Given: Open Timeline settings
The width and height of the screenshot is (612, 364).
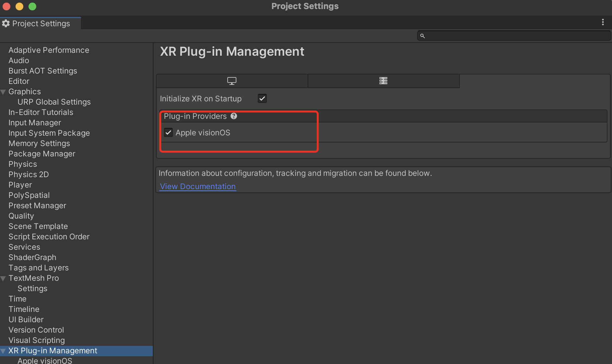Looking at the screenshot, I should point(24,309).
